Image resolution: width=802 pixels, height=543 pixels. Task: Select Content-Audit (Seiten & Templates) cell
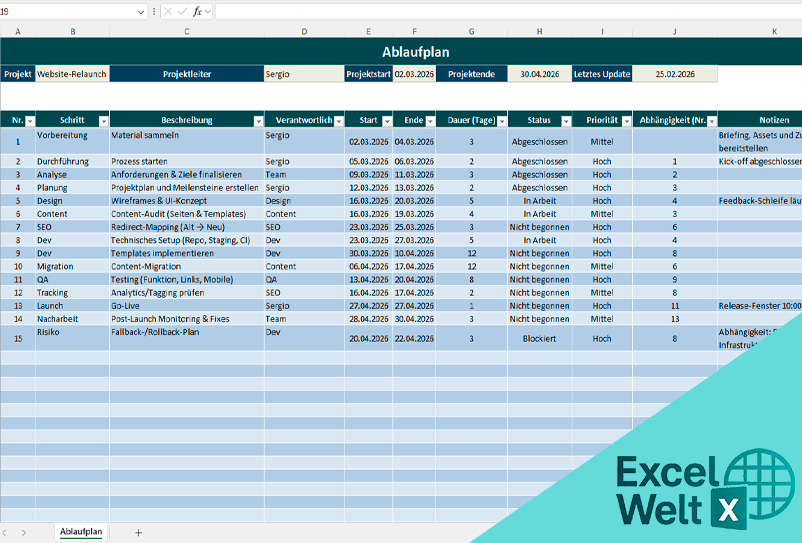[x=187, y=214]
